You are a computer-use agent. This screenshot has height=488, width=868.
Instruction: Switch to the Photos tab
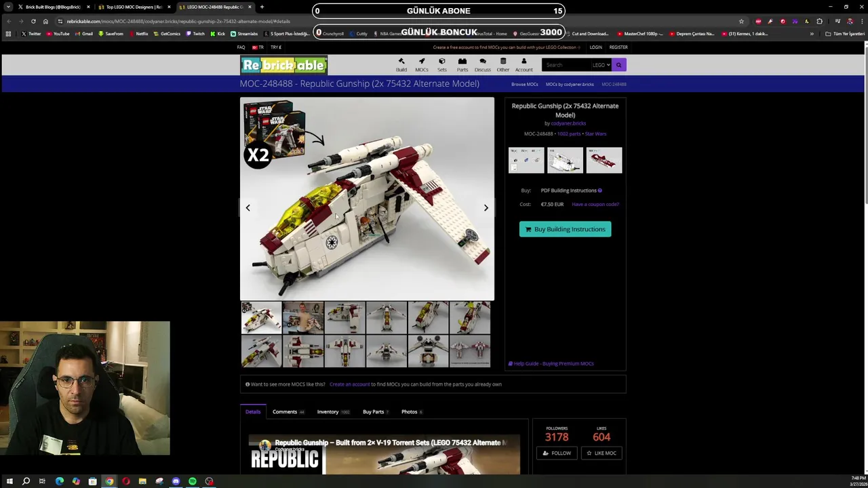pos(412,411)
